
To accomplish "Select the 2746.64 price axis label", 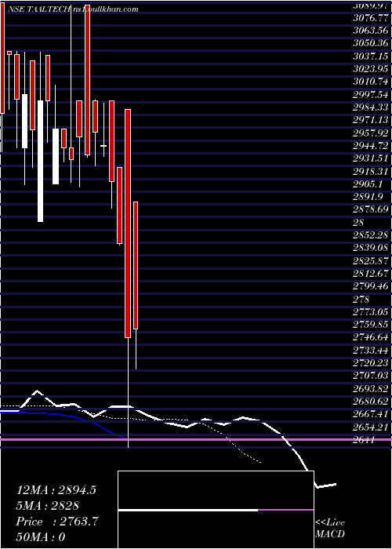I will pyautogui.click(x=370, y=337).
